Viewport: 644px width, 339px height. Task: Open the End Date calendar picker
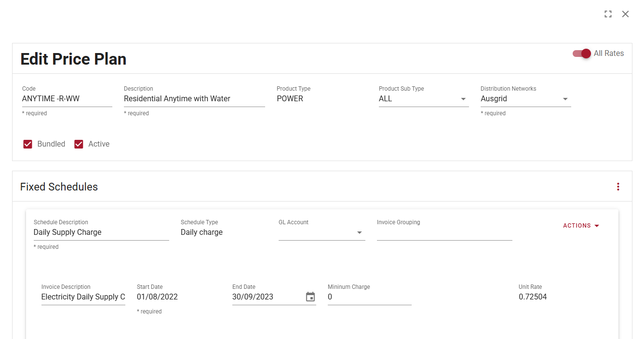[310, 297]
